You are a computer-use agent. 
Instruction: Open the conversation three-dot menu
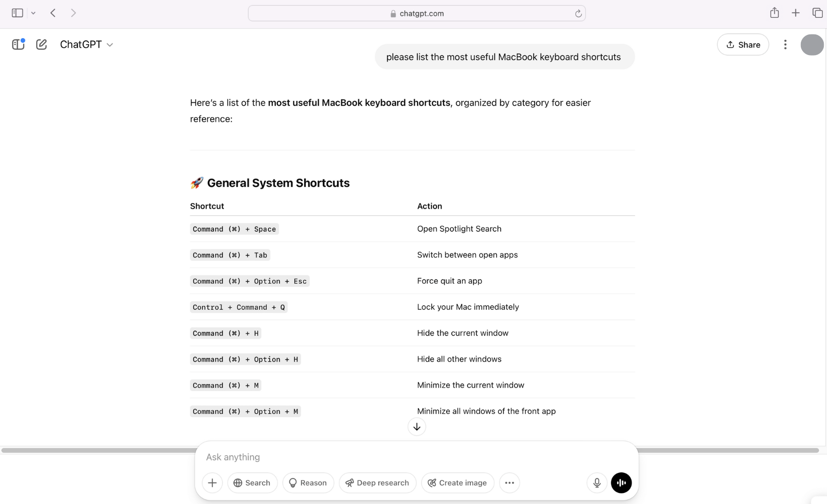(x=785, y=45)
